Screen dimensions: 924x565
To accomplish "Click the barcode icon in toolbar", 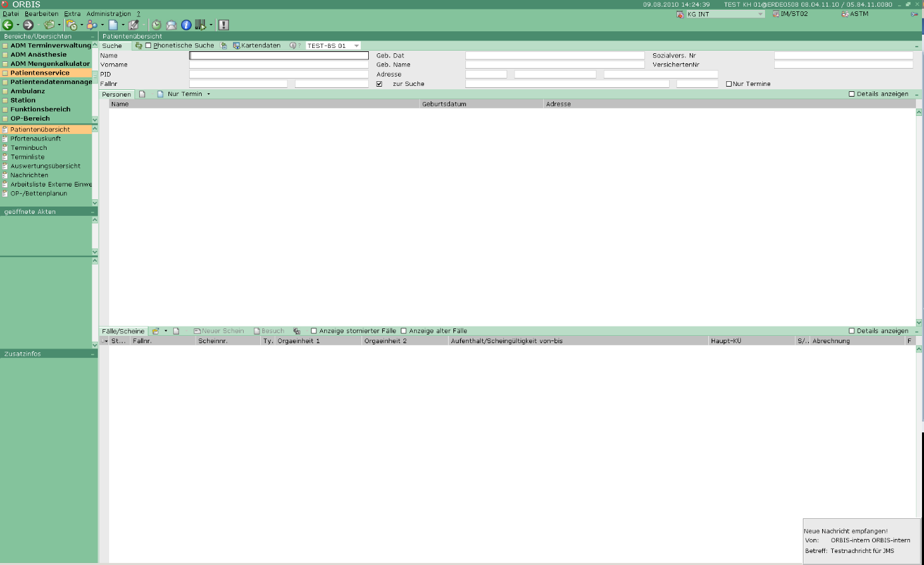I will (200, 25).
